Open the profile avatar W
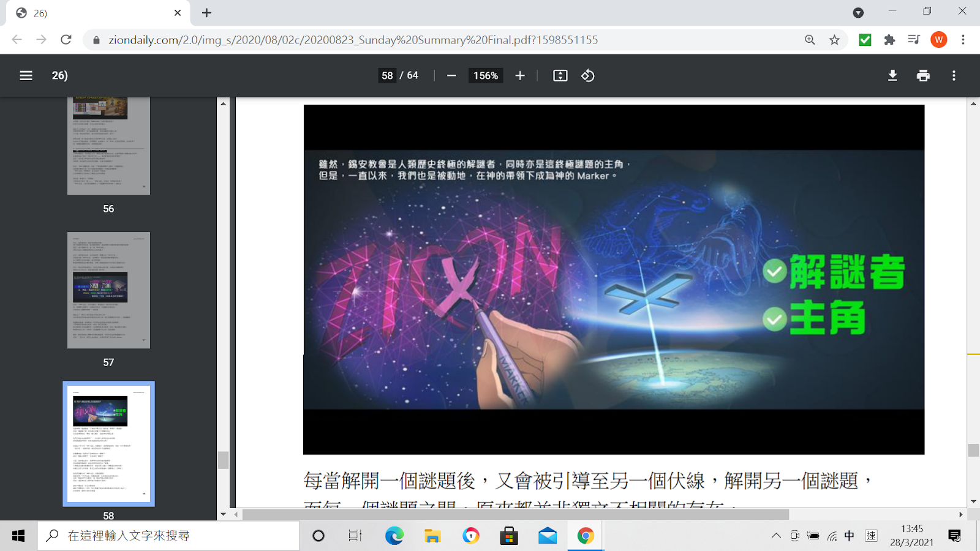Image resolution: width=980 pixels, height=551 pixels. (938, 40)
